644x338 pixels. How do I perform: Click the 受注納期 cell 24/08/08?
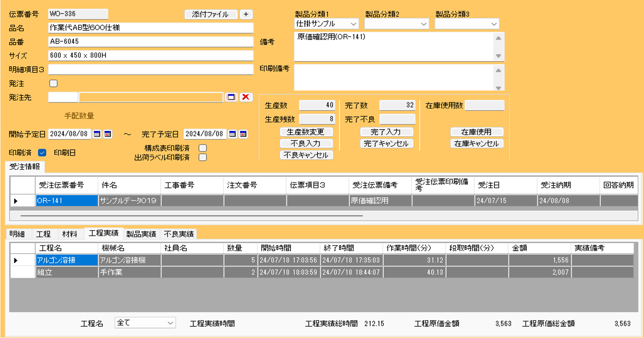click(x=568, y=201)
